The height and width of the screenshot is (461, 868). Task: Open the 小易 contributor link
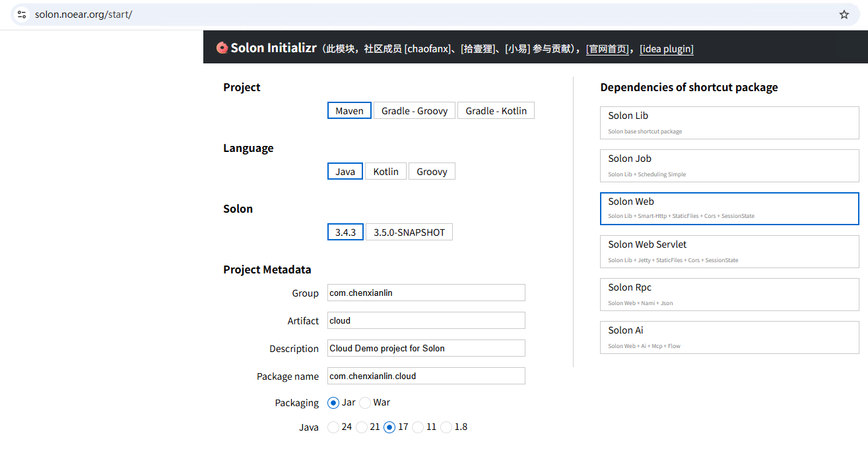point(517,49)
